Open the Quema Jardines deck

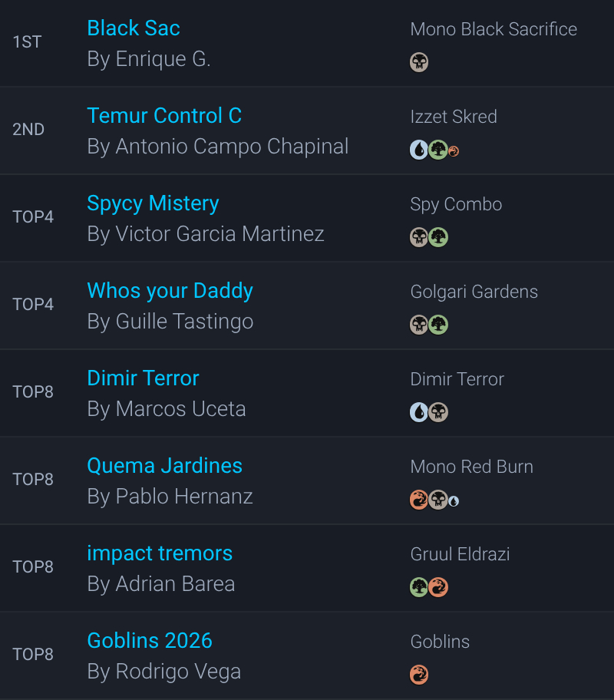[164, 466]
